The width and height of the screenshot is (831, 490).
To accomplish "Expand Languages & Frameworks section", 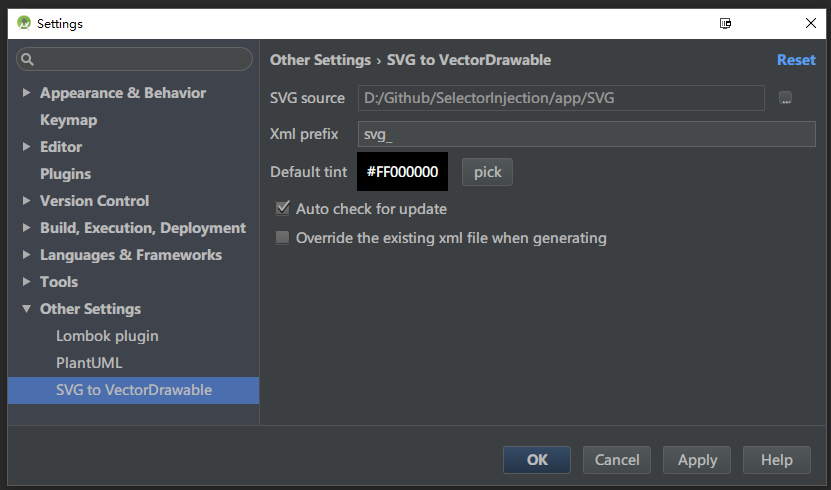I will tap(26, 255).
